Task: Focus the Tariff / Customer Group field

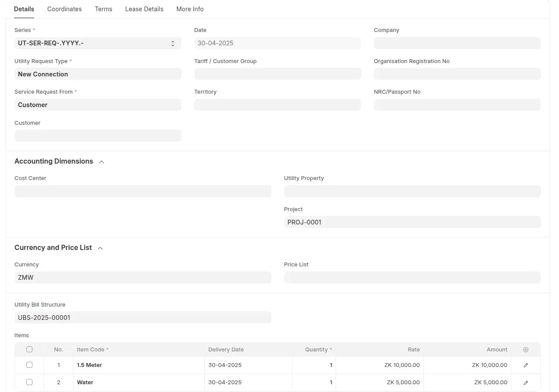Action: coord(277,74)
